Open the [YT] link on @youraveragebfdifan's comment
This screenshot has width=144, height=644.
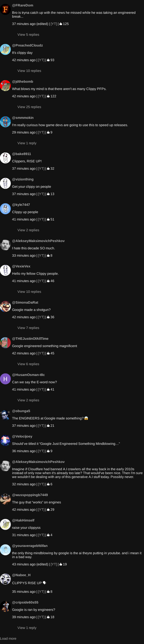54,564
